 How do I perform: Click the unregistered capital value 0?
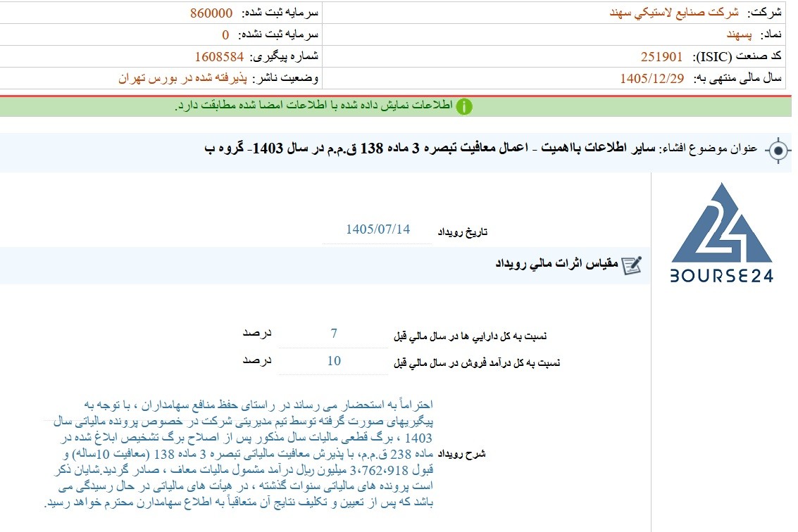coord(225,34)
